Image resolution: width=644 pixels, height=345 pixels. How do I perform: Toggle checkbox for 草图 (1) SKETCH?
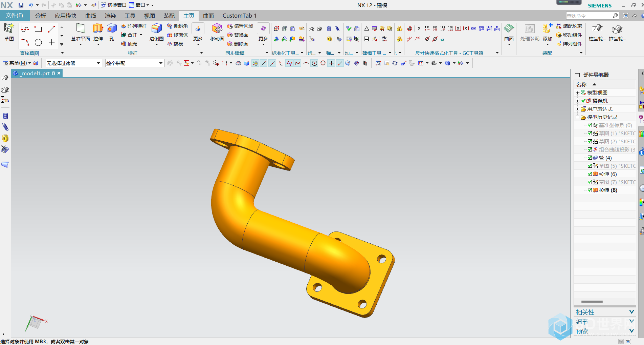coord(590,133)
